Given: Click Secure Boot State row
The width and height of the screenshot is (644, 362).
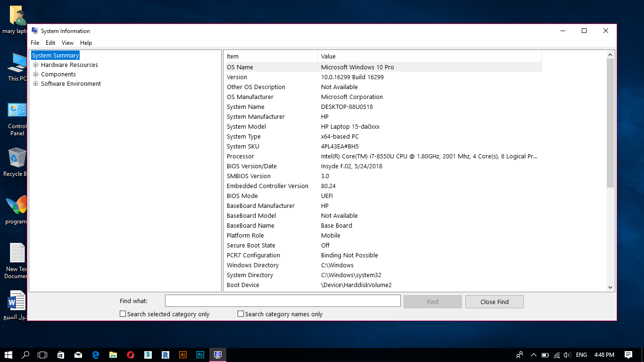Looking at the screenshot, I should point(383,245).
